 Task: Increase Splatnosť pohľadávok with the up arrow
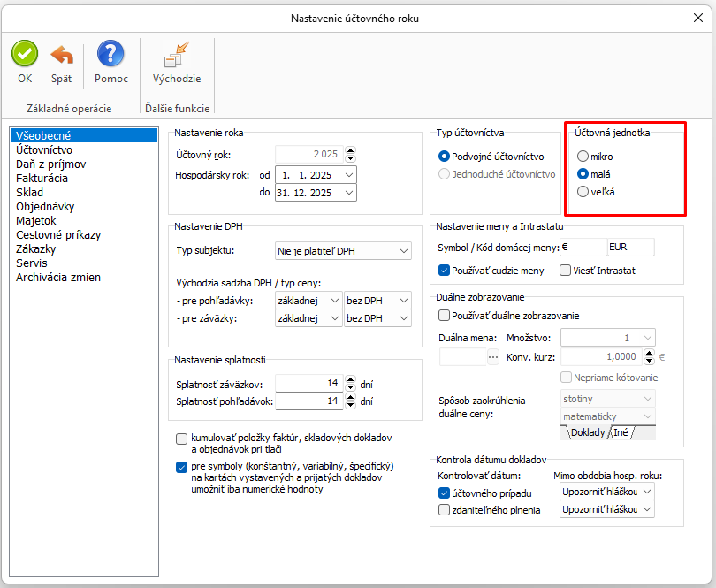pos(350,397)
